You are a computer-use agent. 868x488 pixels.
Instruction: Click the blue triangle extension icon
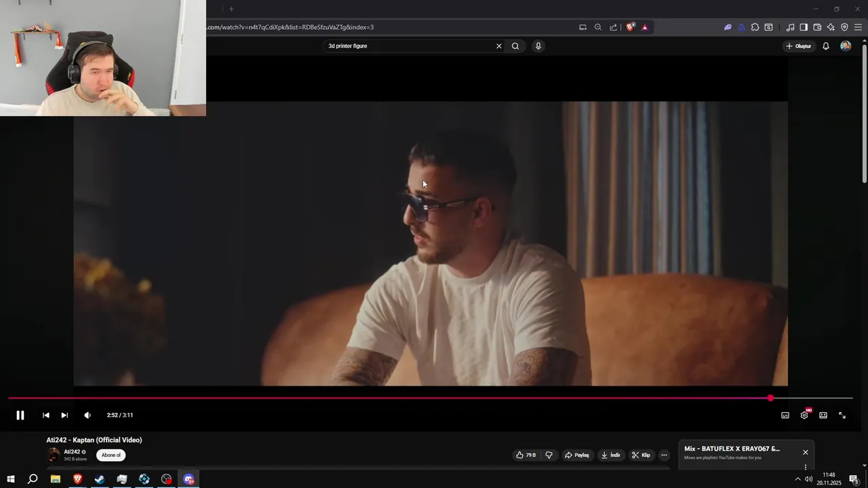[741, 27]
